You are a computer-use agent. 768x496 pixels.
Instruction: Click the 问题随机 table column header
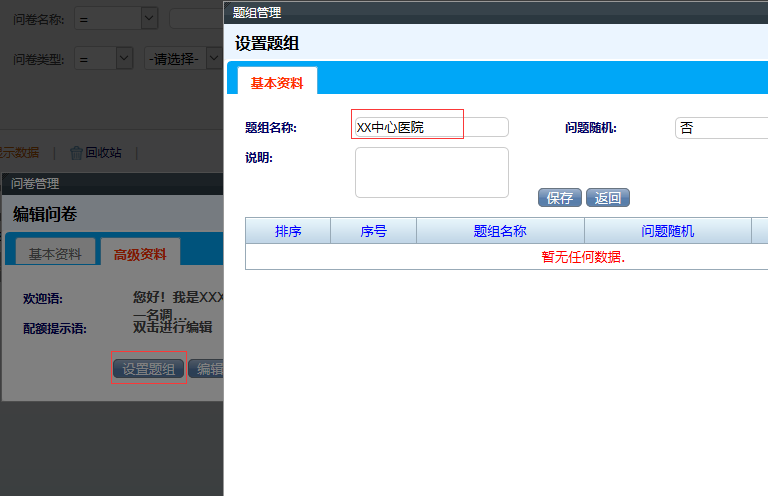[667, 231]
